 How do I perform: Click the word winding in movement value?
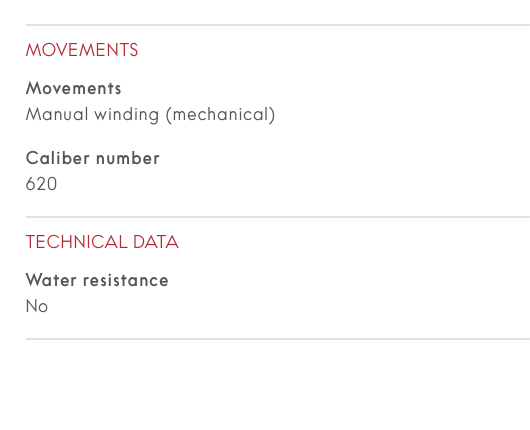pos(126,115)
